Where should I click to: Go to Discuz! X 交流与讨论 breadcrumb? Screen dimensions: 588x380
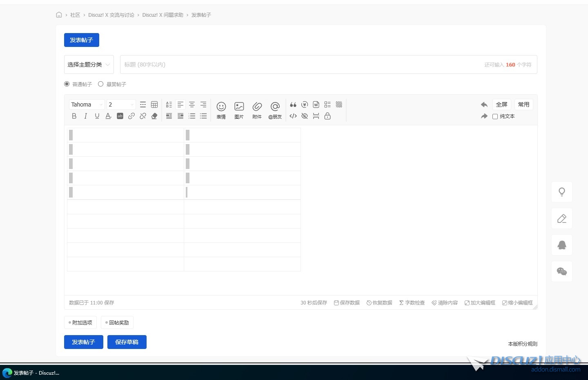[111, 15]
